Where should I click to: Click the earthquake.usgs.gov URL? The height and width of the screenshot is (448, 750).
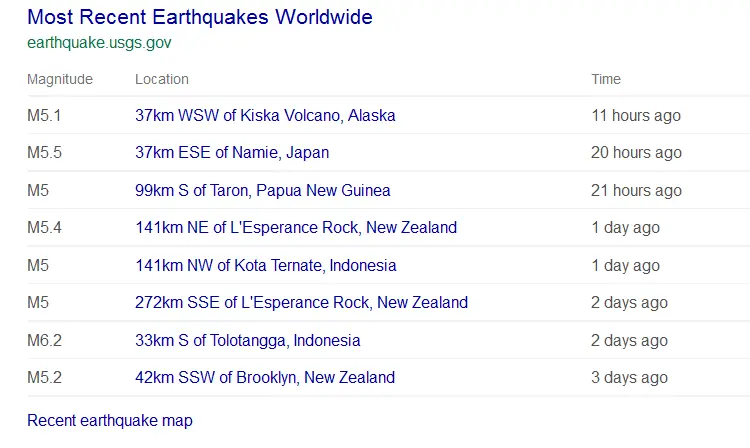point(99,43)
